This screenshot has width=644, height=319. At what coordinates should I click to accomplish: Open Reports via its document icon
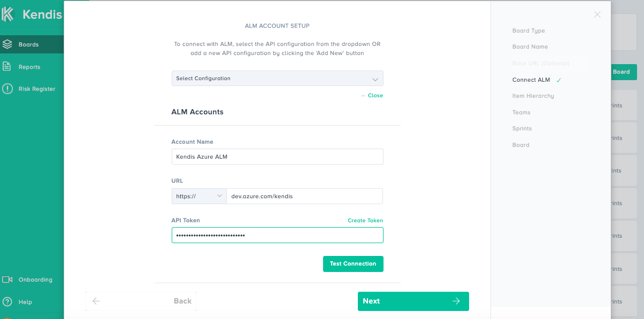7,67
